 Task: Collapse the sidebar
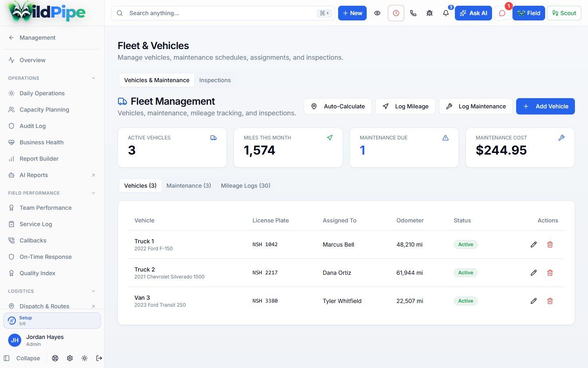22,358
